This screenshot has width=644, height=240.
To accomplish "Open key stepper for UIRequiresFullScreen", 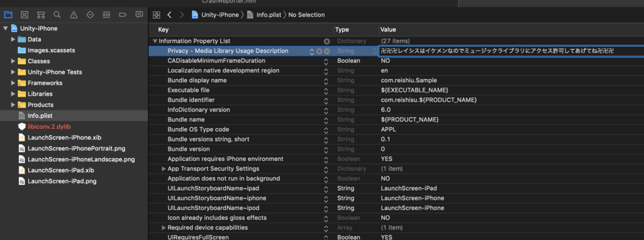I will pos(326,237).
